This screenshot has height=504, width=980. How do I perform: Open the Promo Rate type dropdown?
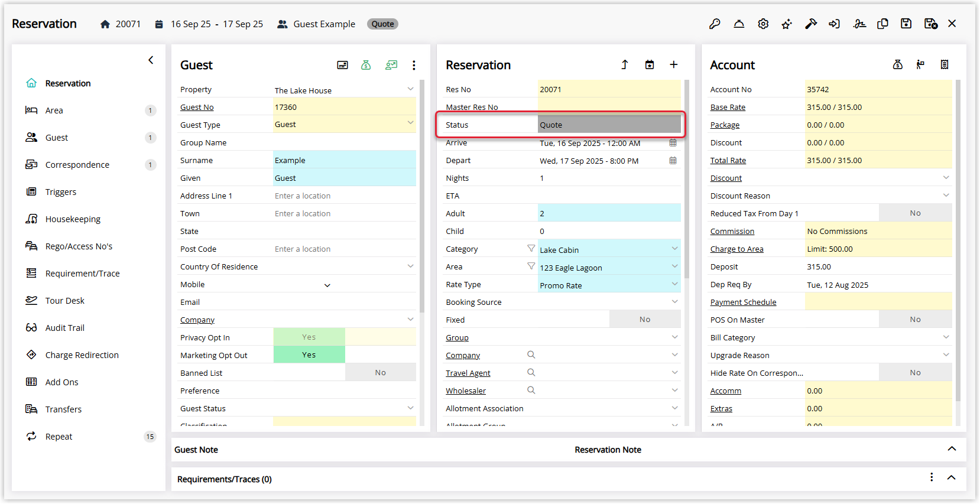674,284
